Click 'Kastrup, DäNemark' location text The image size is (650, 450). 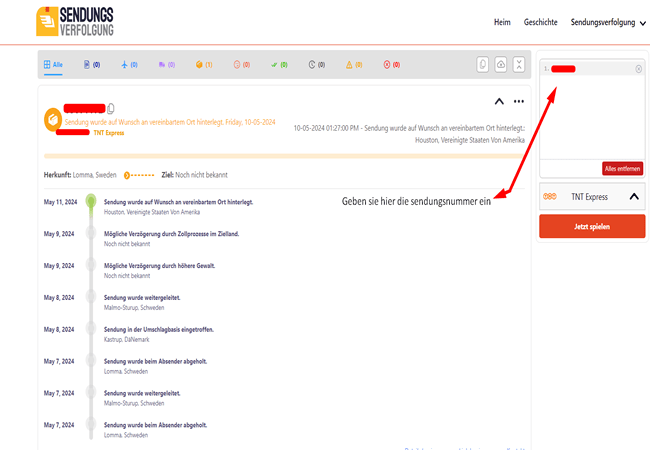tap(126, 339)
